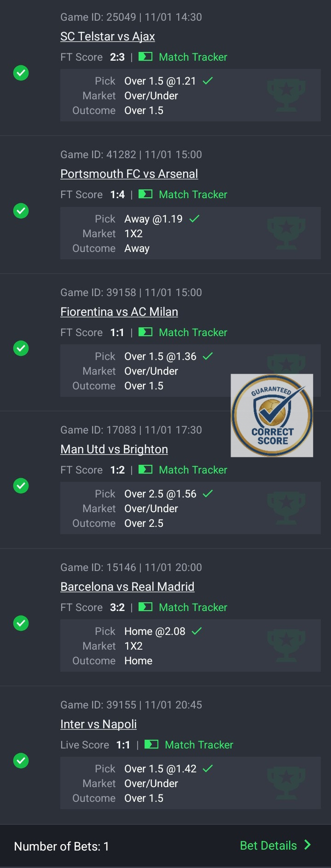Open the Bet Details section

pos(268,845)
